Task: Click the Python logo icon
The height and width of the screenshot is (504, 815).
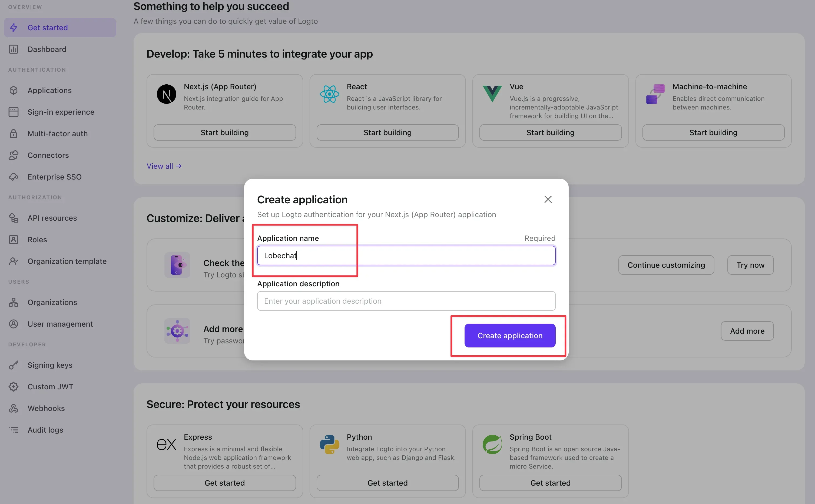Action: click(x=330, y=444)
